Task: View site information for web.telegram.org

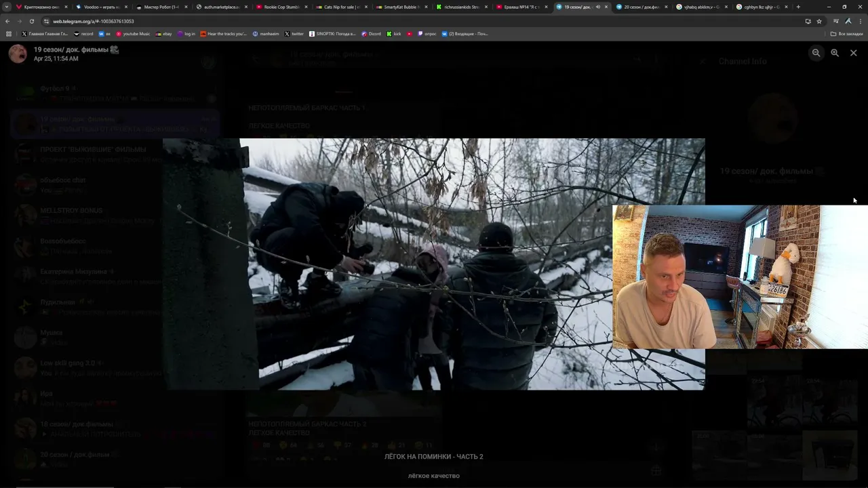Action: (x=46, y=21)
